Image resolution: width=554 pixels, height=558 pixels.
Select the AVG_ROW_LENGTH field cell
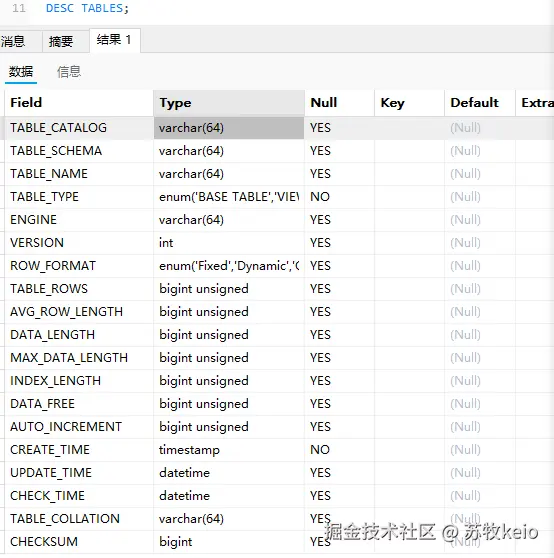coord(79,312)
